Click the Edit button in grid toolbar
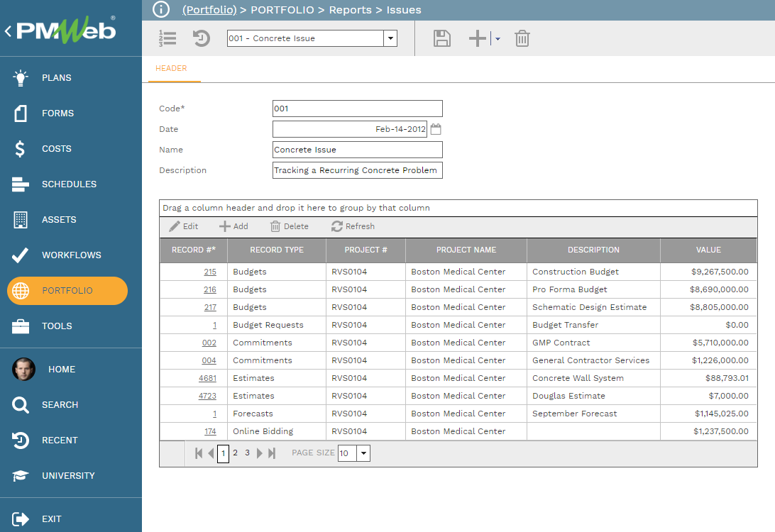 pos(184,226)
